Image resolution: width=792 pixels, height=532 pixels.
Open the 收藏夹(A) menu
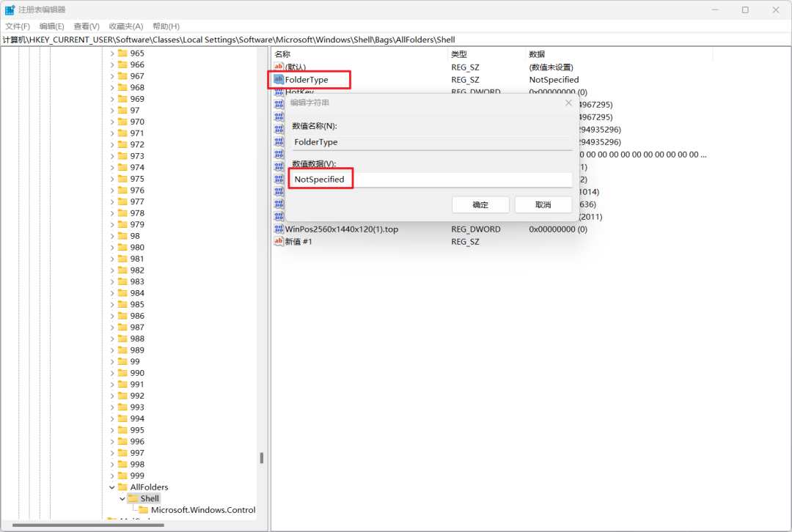[126, 26]
